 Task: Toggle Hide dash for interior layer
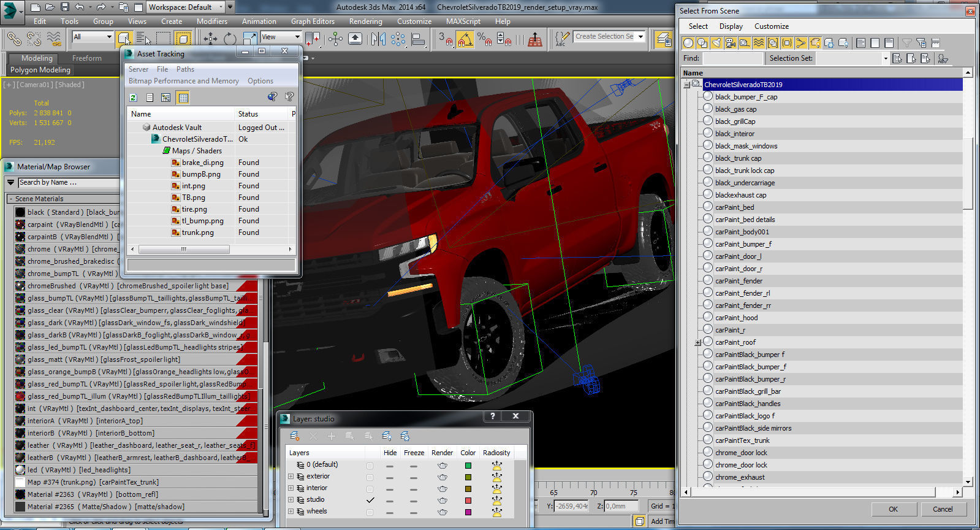pyautogui.click(x=390, y=489)
